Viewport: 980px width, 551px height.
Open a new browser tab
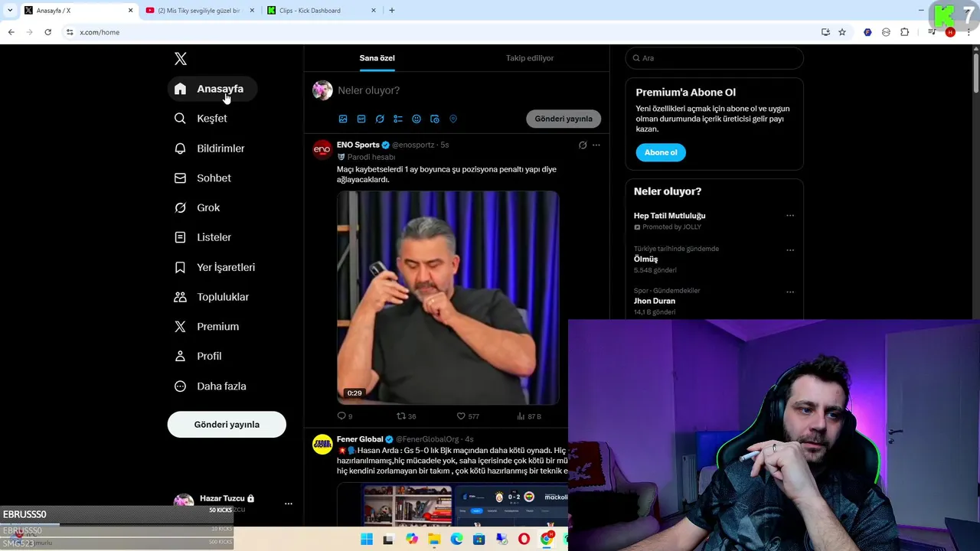tap(392, 11)
